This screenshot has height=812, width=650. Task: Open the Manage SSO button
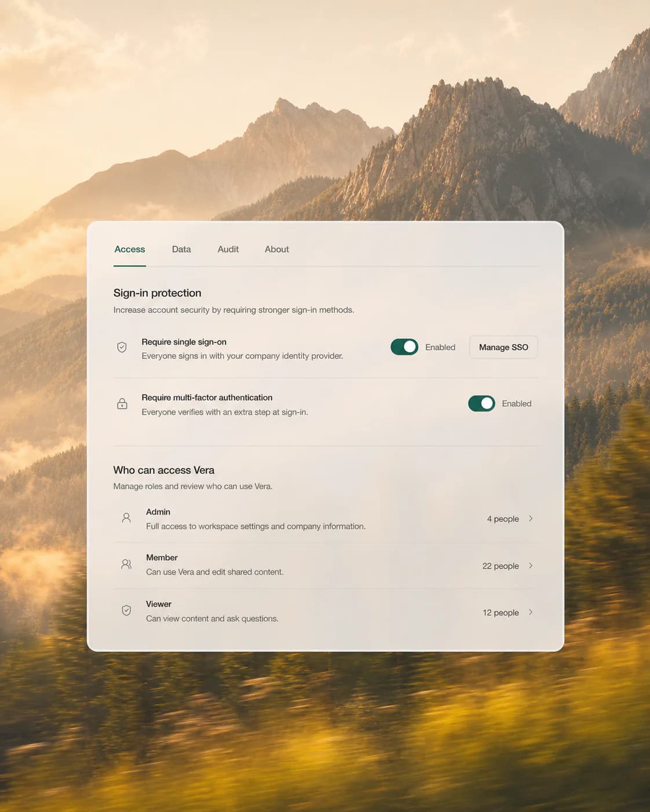coord(503,347)
